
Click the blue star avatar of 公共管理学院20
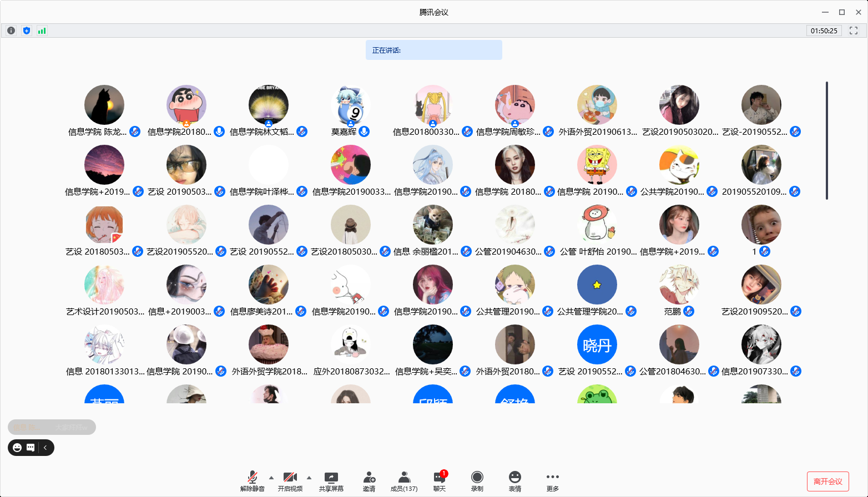(x=597, y=285)
